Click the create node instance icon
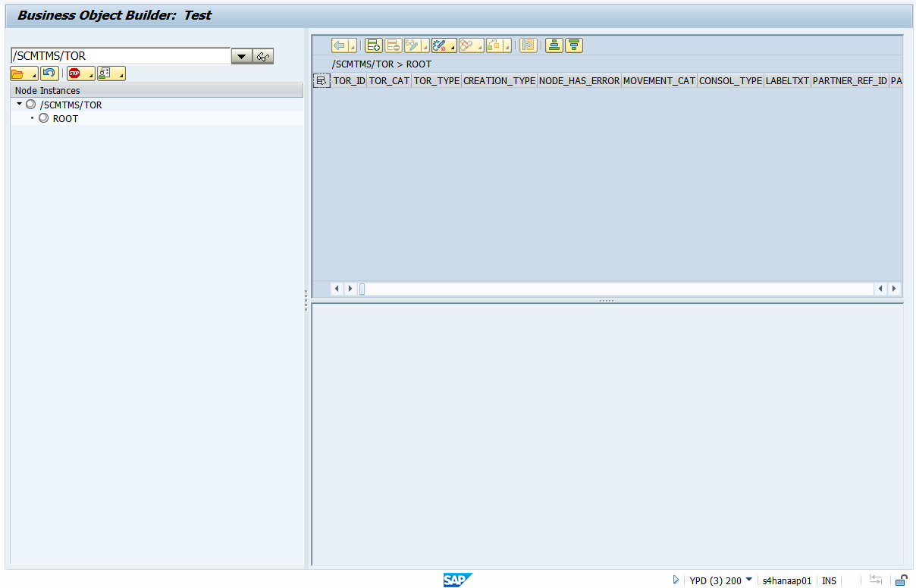This screenshot has height=588, width=916. pyautogui.click(x=374, y=45)
